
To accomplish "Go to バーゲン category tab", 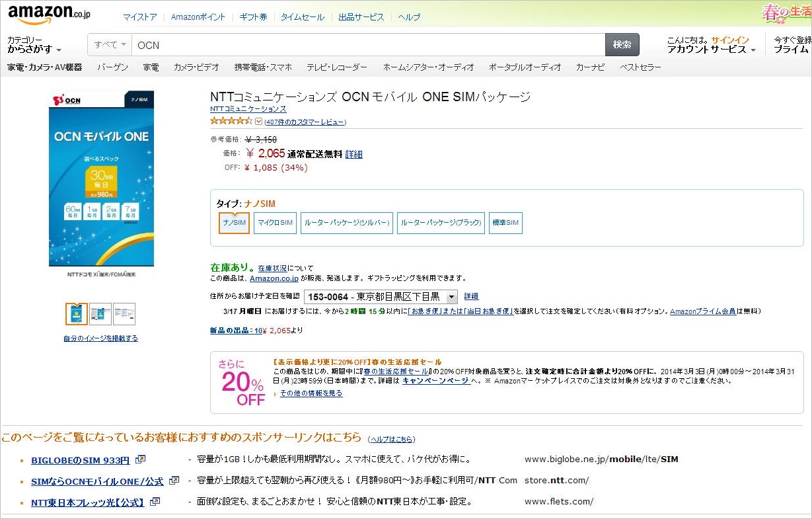I will click(113, 67).
